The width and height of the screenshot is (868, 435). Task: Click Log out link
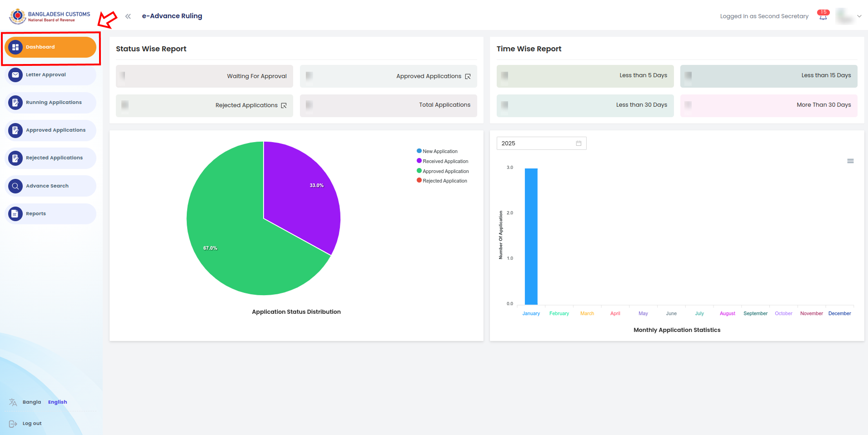[32, 424]
